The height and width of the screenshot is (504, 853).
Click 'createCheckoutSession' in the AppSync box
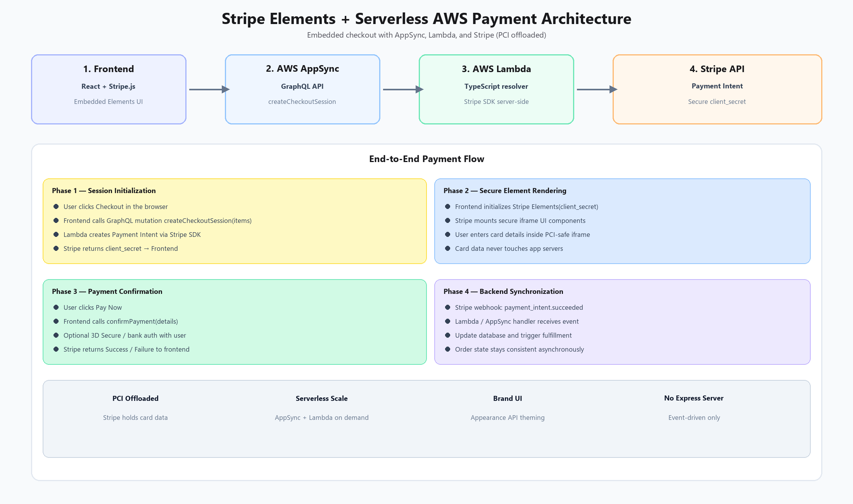coord(302,102)
